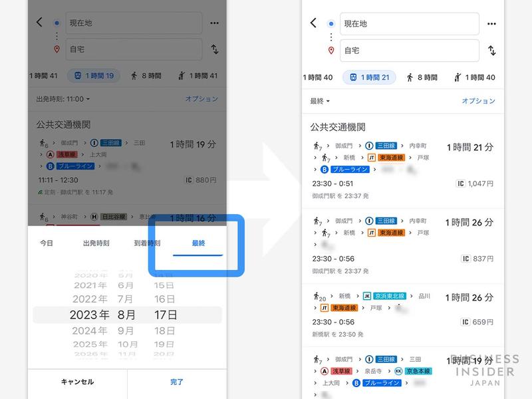Select 現在地 origin field on the right screen
The image size is (532, 399).
tap(410, 24)
